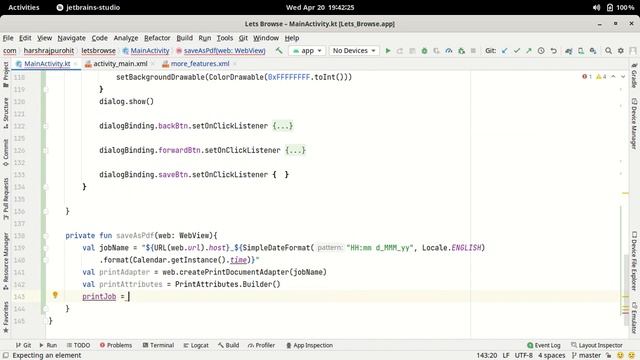Screen dimensions: 640x360
Task: Click the Git Update Project arrow icon
Action: [x=504, y=51]
